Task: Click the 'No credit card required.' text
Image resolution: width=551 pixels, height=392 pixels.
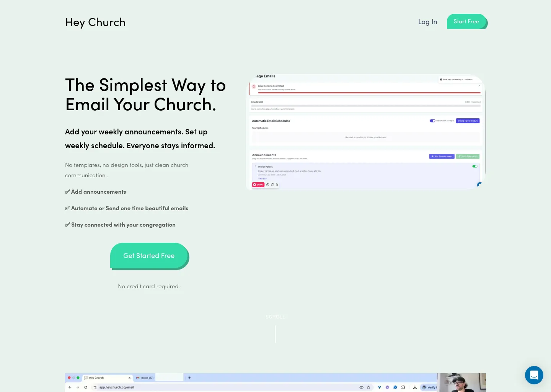Action: click(x=149, y=286)
